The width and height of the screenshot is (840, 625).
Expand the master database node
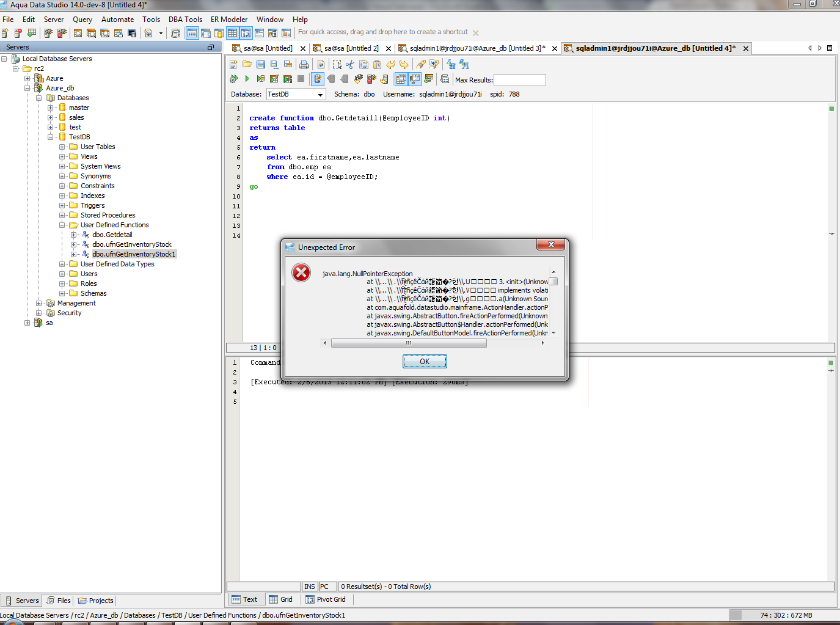click(x=51, y=108)
